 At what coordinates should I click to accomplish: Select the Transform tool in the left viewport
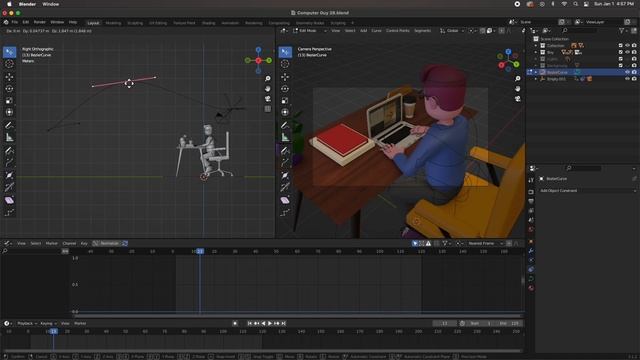coord(9,112)
